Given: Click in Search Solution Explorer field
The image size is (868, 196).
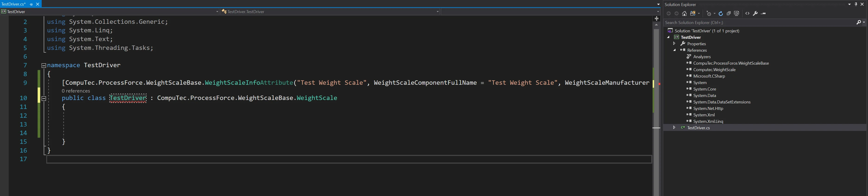Looking at the screenshot, I should pyautogui.click(x=758, y=23).
